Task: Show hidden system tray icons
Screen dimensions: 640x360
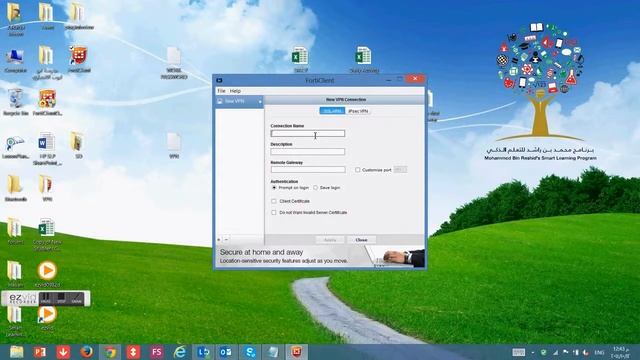Action: (x=533, y=352)
